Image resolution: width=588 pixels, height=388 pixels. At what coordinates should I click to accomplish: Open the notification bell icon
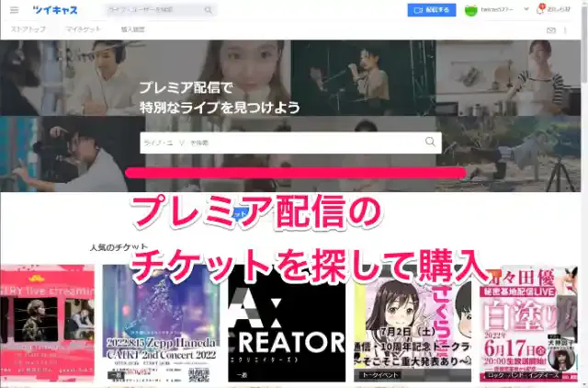[540, 10]
